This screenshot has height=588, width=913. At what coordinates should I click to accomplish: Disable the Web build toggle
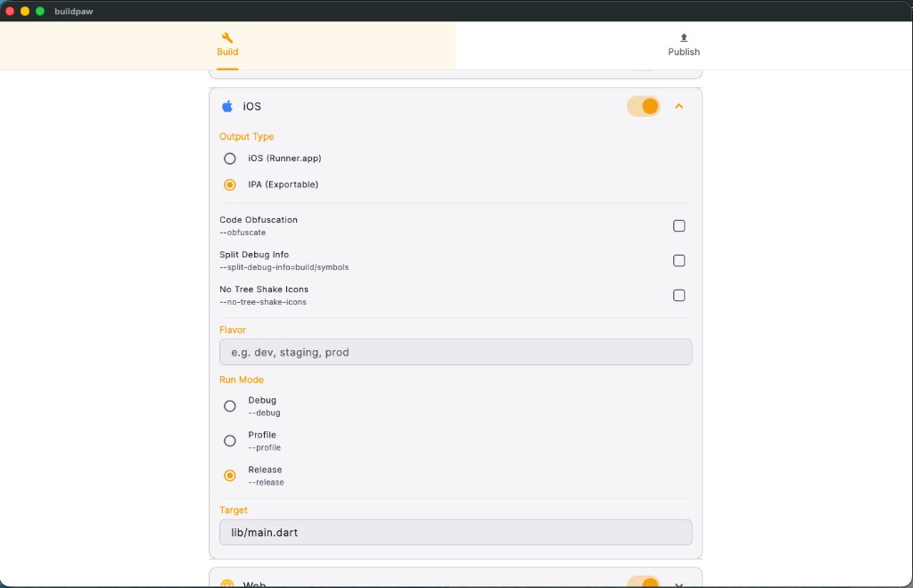[643, 582]
